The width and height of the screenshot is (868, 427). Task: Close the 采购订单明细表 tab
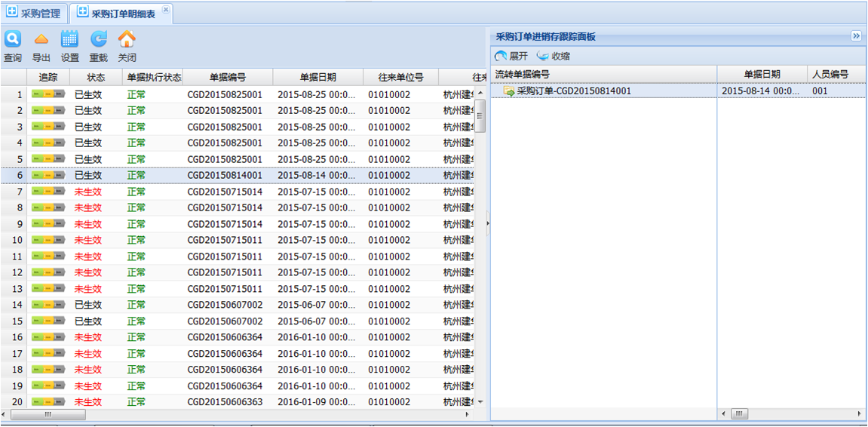[x=166, y=10]
